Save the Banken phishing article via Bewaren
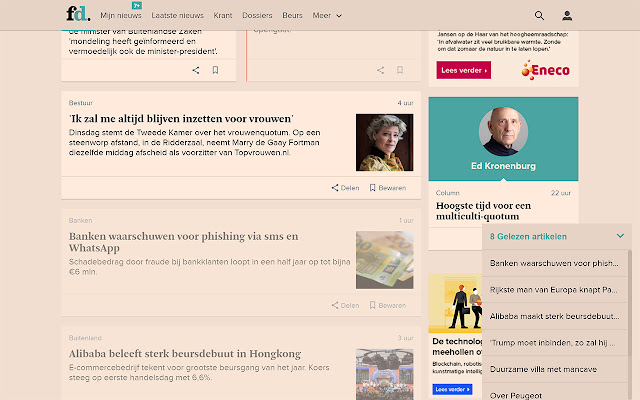Viewport: 640px width, 400px height. tap(387, 305)
